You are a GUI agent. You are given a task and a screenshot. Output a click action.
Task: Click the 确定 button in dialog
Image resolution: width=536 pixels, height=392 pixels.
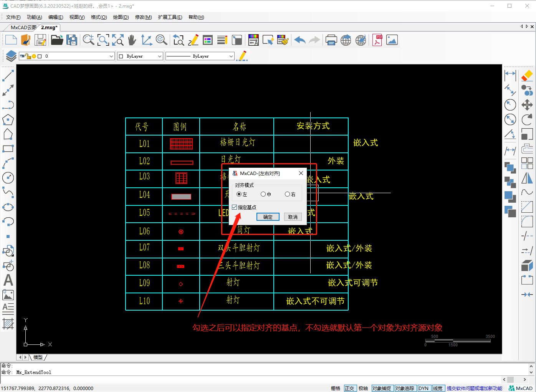[268, 217]
